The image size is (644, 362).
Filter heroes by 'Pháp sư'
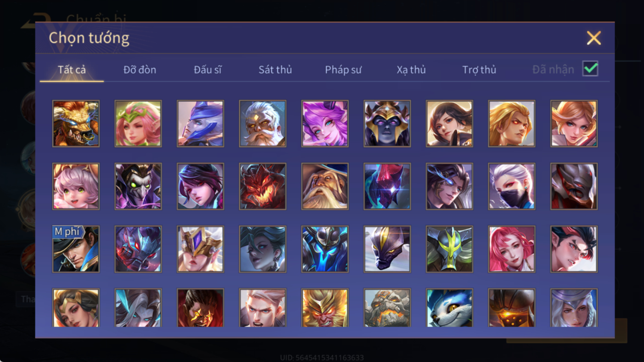[343, 70]
